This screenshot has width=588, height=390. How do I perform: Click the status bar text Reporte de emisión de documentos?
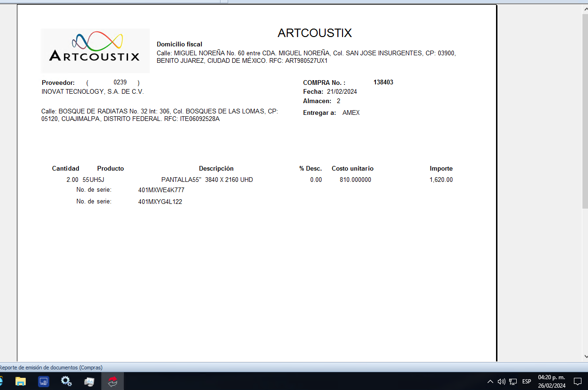click(x=51, y=367)
